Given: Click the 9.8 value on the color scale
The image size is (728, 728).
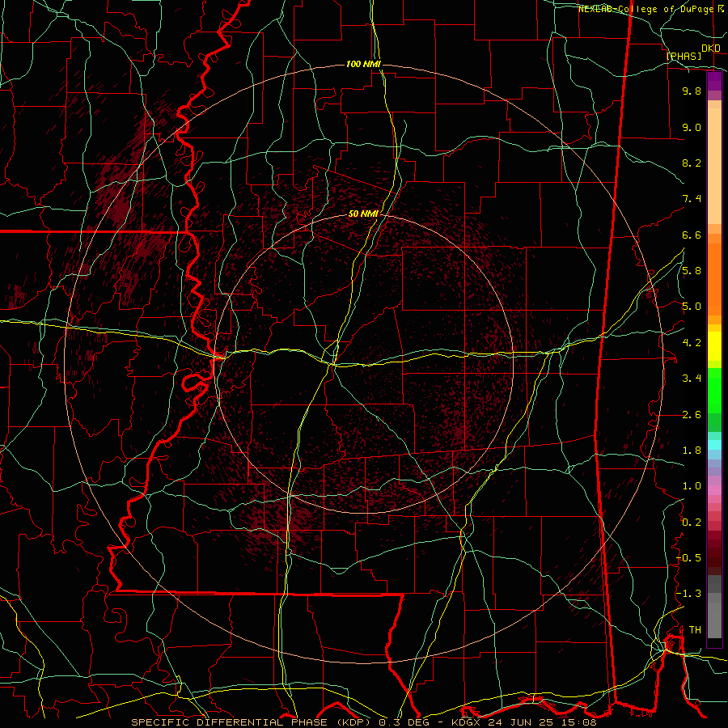Looking at the screenshot, I should [x=692, y=91].
